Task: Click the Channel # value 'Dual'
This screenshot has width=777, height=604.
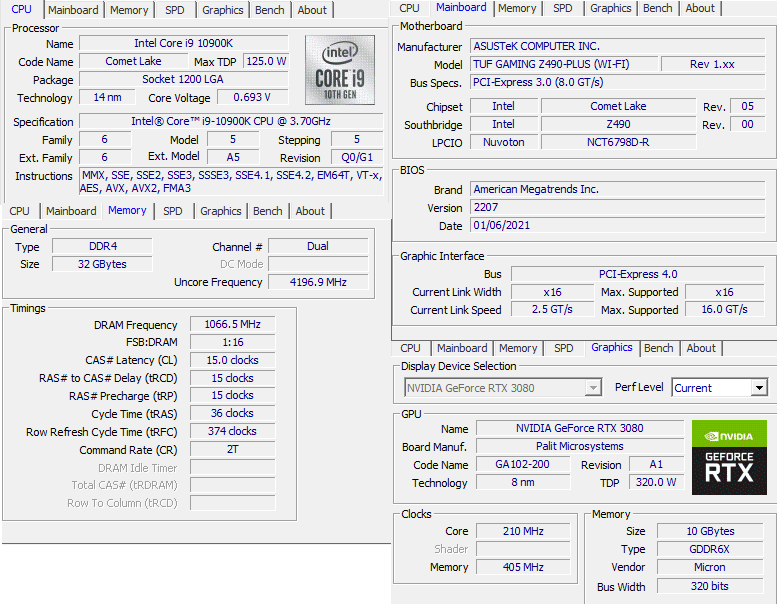Action: click(318, 246)
